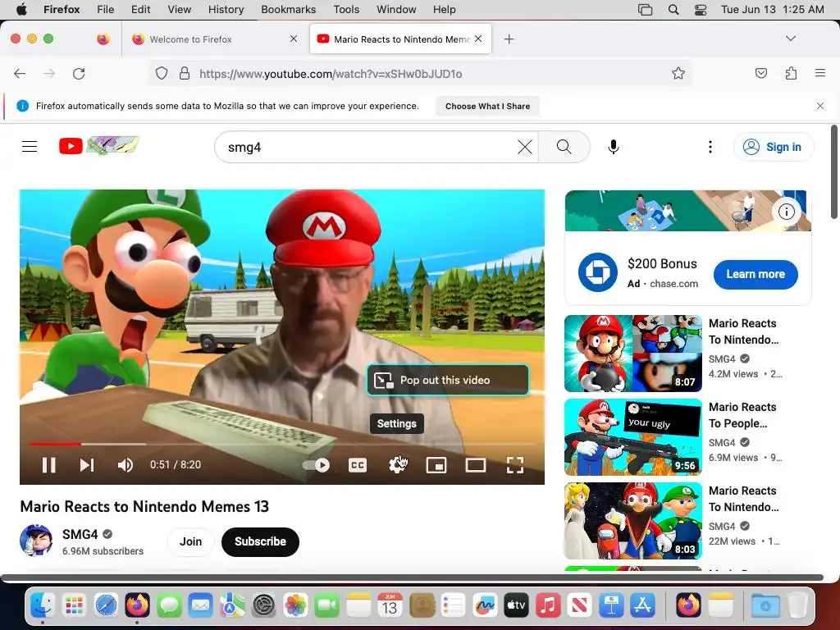Switch to Welcome to Firefox tab

coord(214,39)
